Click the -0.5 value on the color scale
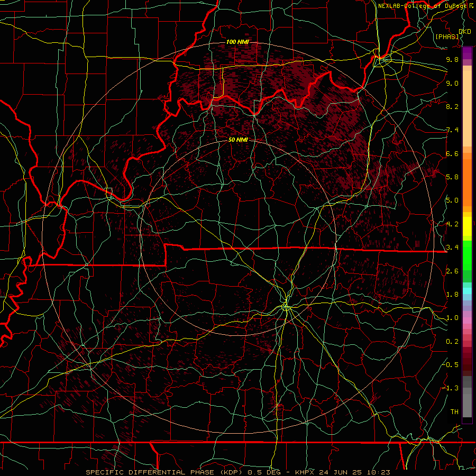This screenshot has height=476, width=476. (x=450, y=365)
